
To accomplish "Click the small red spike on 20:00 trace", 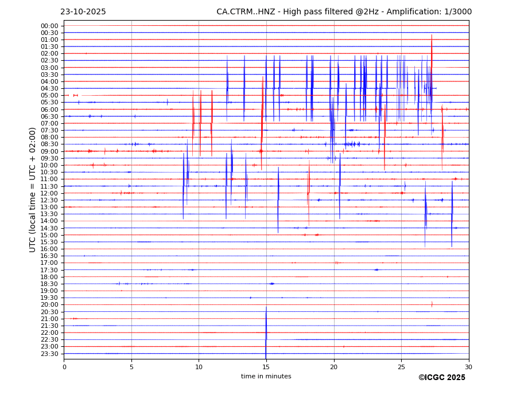I will [432, 304].
